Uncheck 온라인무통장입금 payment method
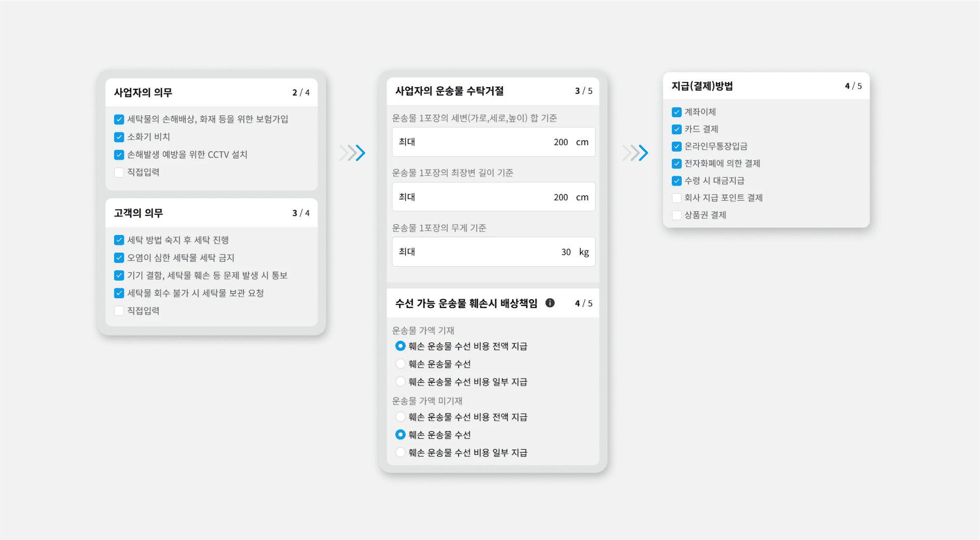Screen dimensions: 980x540 pos(677,146)
